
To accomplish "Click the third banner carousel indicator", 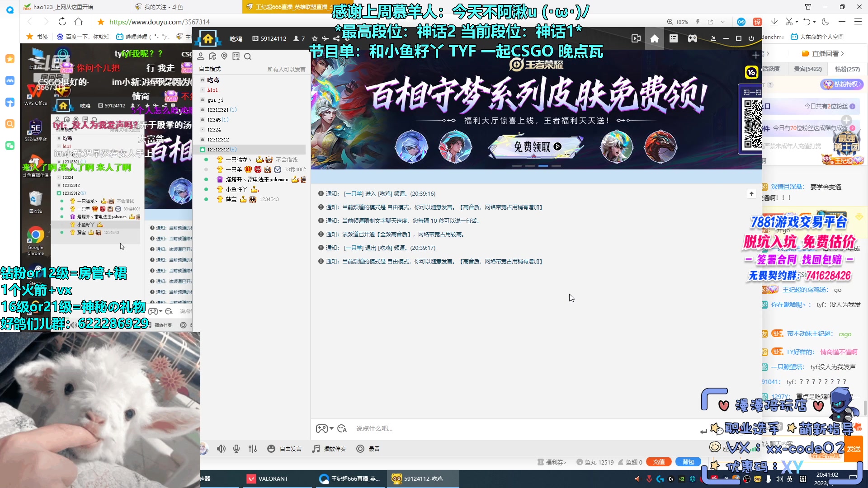I will 543,166.
